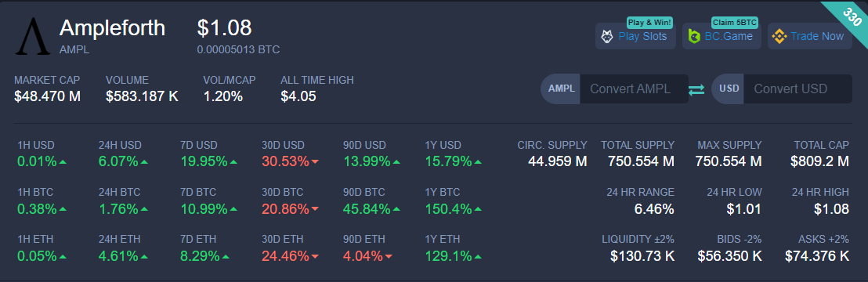Viewport: 868px width, 282px height.
Task: Open the Play Slots link
Action: [x=635, y=36]
